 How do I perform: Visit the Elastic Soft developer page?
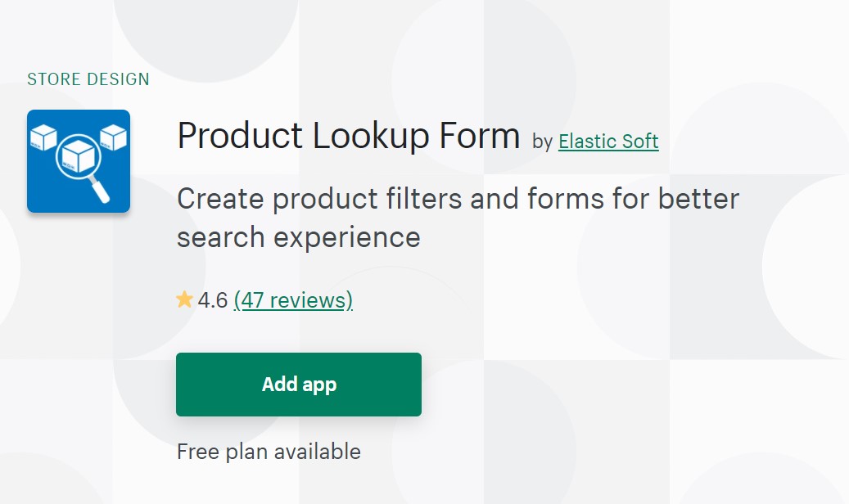(x=608, y=142)
